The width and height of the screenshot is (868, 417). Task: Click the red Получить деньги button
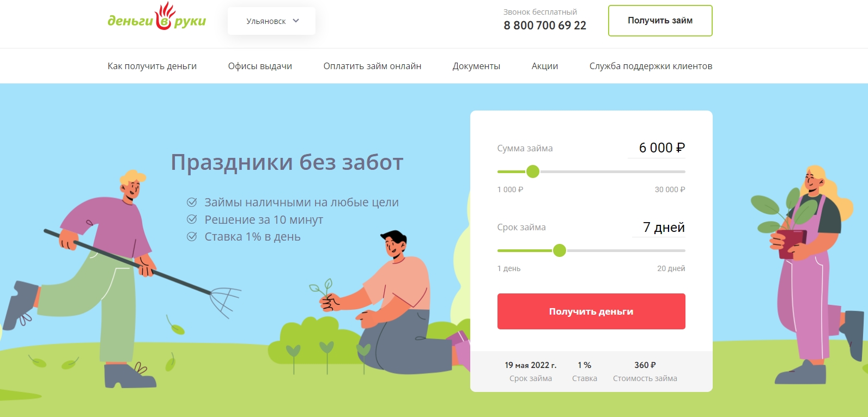click(591, 311)
